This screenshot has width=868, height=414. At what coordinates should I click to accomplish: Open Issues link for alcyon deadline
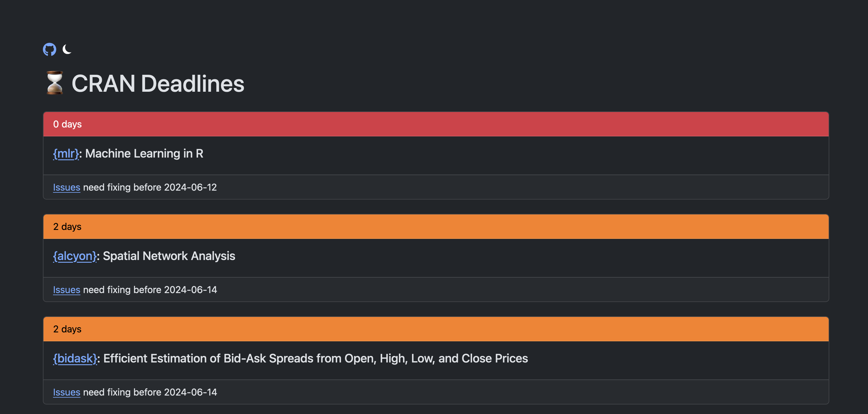pyautogui.click(x=67, y=290)
